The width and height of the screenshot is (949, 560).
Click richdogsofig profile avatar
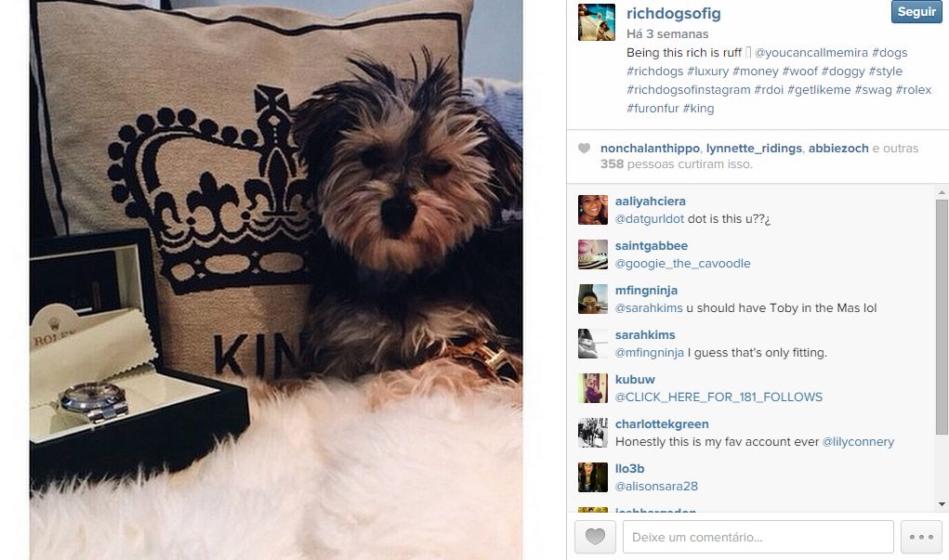click(x=597, y=22)
